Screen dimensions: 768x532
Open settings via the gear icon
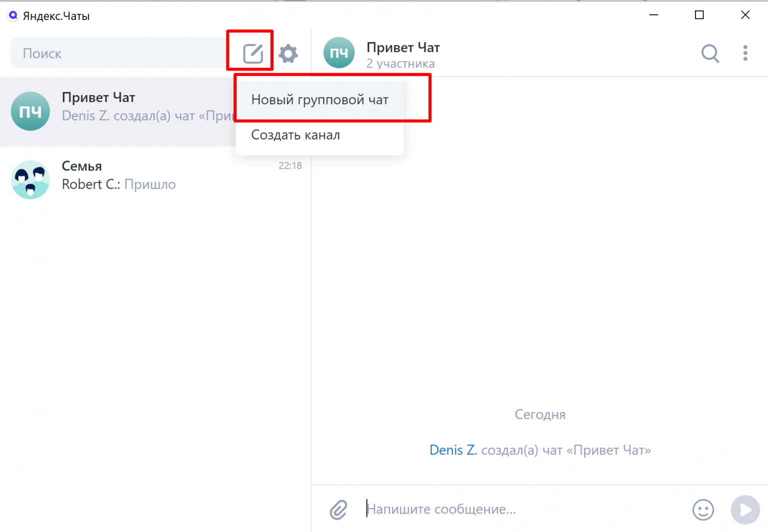click(x=288, y=53)
